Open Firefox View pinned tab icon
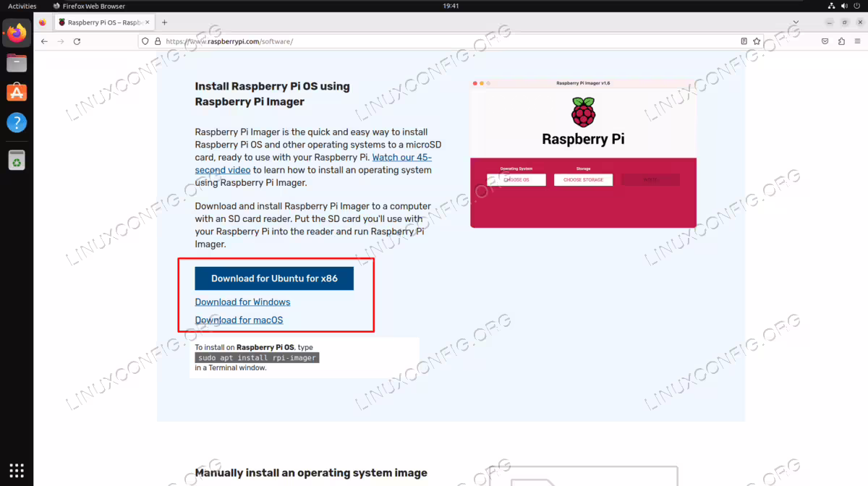Image resolution: width=868 pixels, height=486 pixels. tap(43, 22)
